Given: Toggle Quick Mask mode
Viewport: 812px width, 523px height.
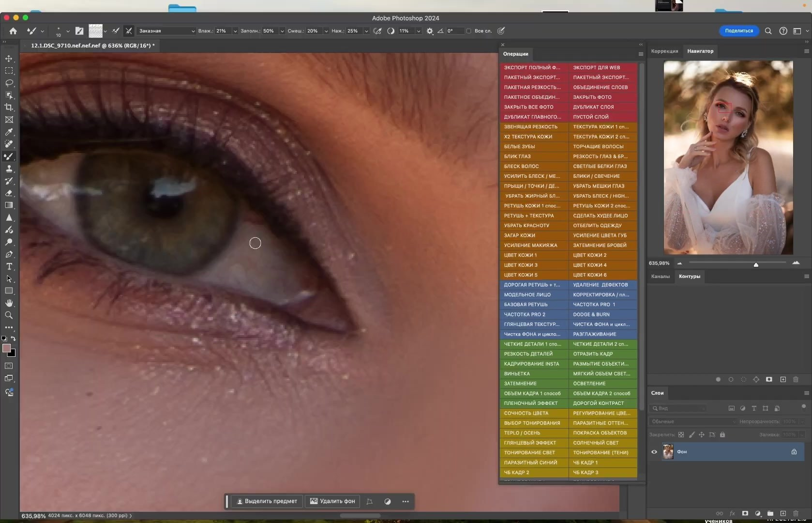Looking at the screenshot, I should click(x=9, y=366).
